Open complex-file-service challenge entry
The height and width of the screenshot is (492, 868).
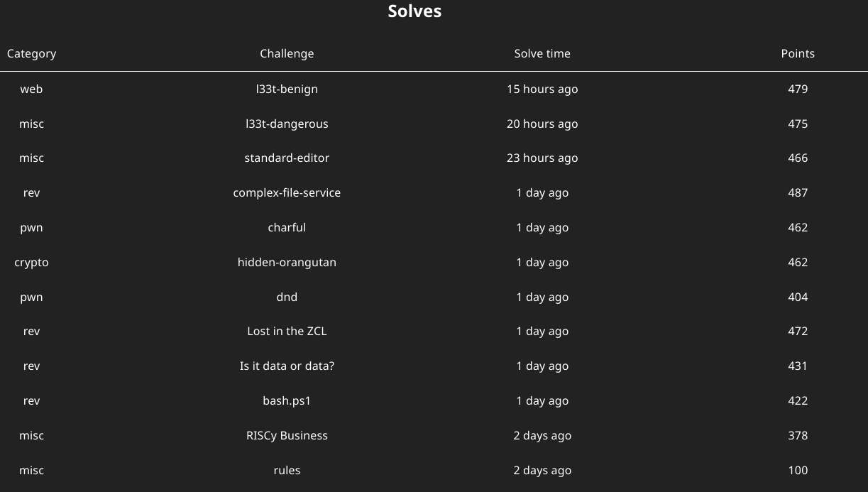[x=287, y=192]
